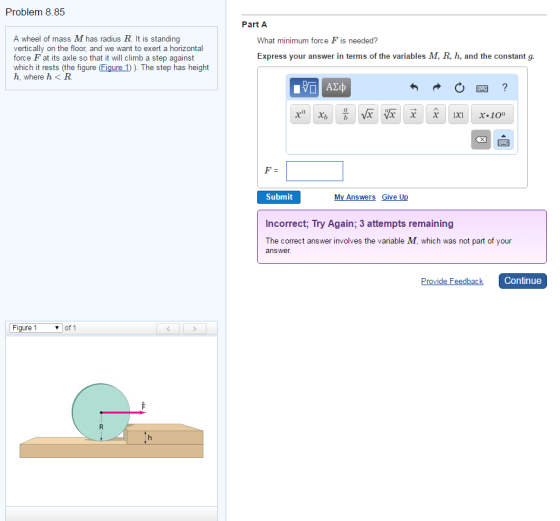Click the Continue button
This screenshot has height=521, width=560.
pyautogui.click(x=522, y=281)
